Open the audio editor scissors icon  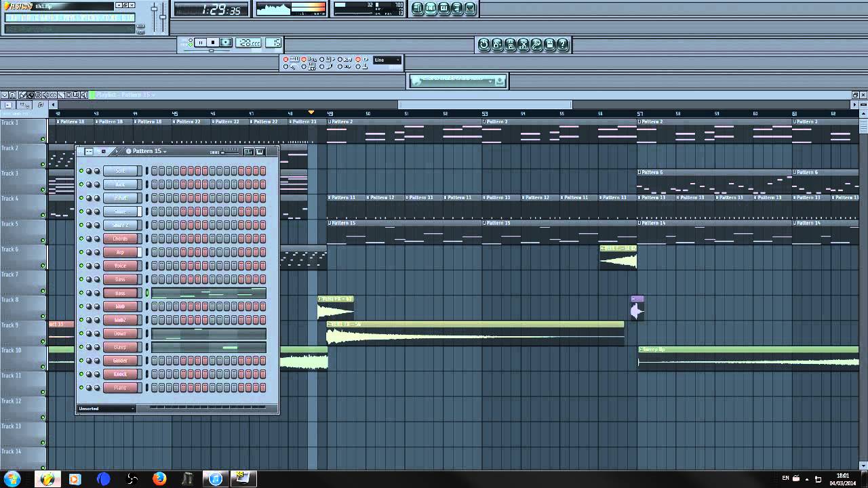(523, 45)
